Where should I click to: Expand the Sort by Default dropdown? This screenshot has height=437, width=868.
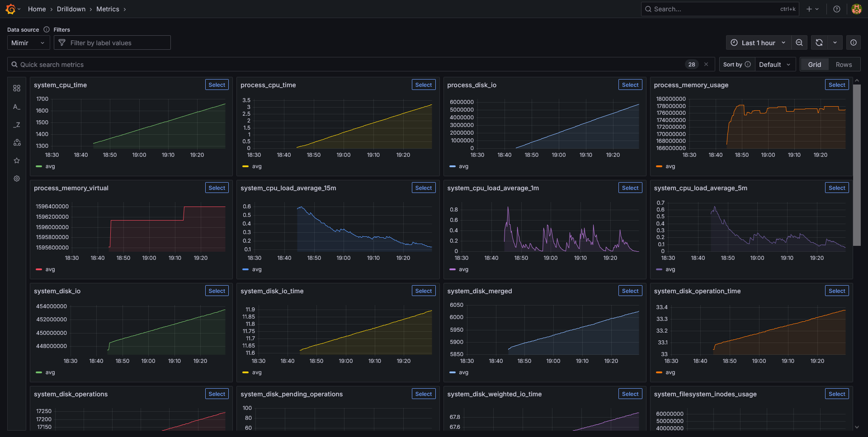pos(774,65)
